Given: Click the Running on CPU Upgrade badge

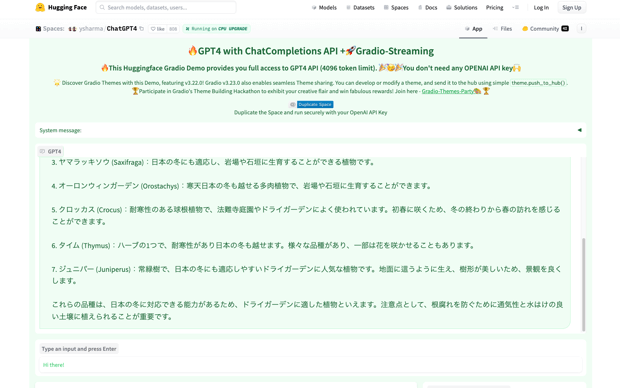Looking at the screenshot, I should 216,29.
